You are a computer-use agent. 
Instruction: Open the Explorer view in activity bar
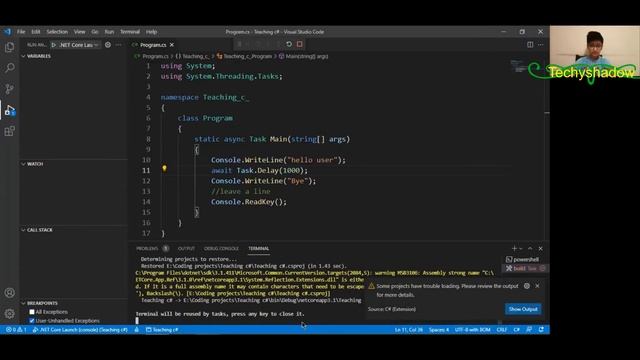9,47
